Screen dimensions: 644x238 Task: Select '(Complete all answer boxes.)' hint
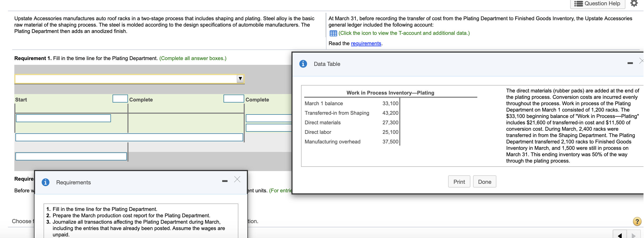click(x=193, y=58)
